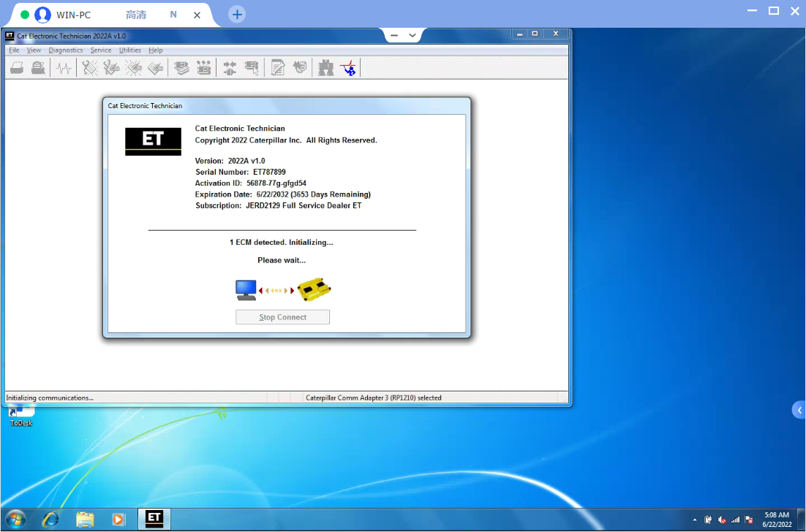Click the Expiration Date 6/22/2032 line

[283, 194]
